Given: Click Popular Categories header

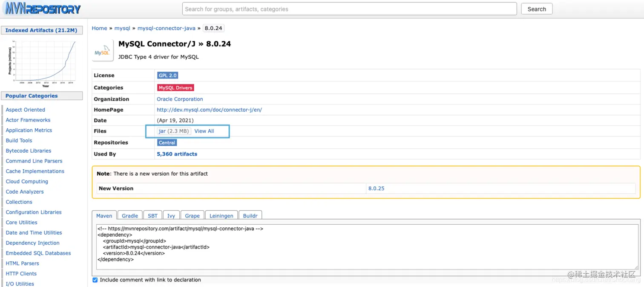Looking at the screenshot, I should click(42, 96).
